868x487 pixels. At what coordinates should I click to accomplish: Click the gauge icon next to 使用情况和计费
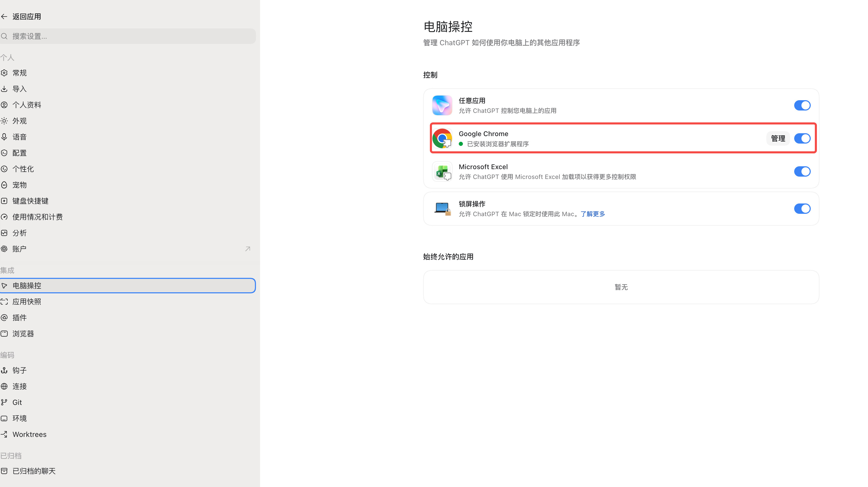pos(4,217)
